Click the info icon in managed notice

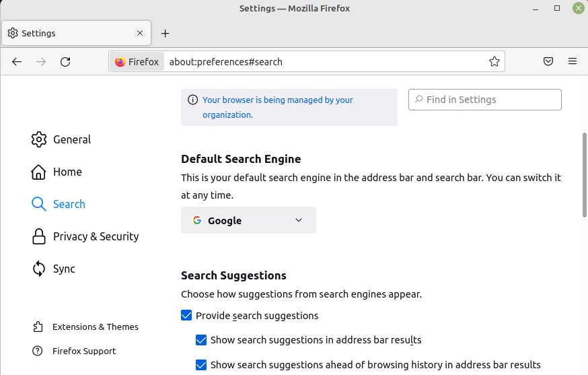[192, 100]
